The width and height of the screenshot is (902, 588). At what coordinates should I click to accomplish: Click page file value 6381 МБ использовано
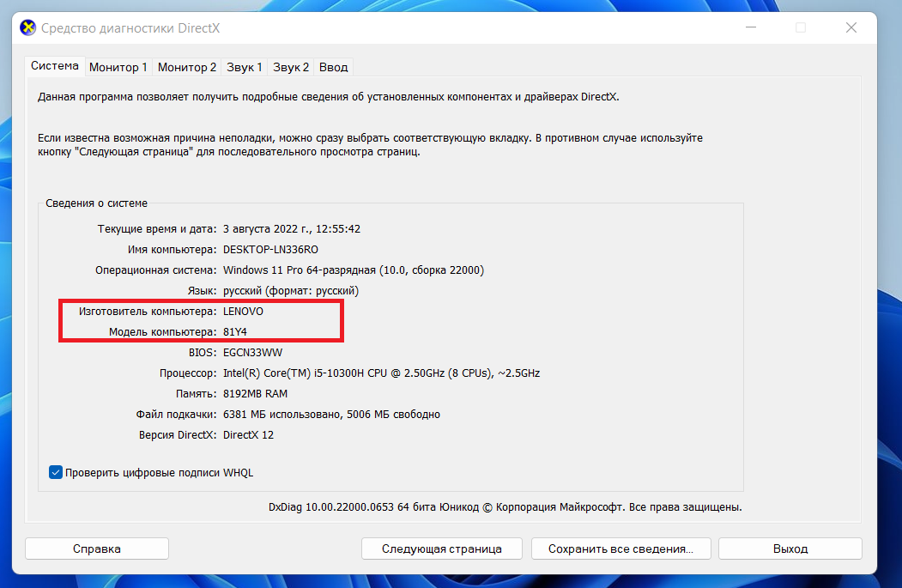[331, 415]
